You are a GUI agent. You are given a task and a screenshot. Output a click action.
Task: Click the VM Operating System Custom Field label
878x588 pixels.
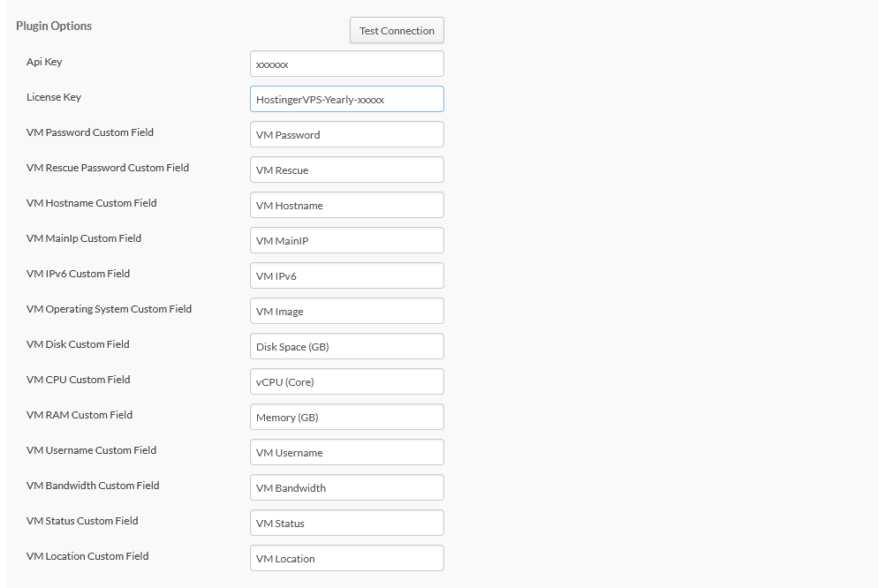pos(110,308)
